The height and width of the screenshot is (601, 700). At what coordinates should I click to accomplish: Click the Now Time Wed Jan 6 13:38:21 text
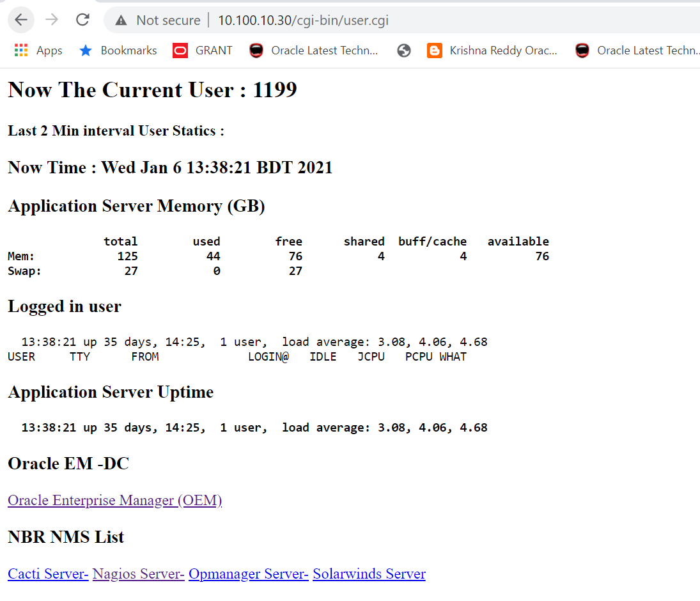pyautogui.click(x=170, y=168)
